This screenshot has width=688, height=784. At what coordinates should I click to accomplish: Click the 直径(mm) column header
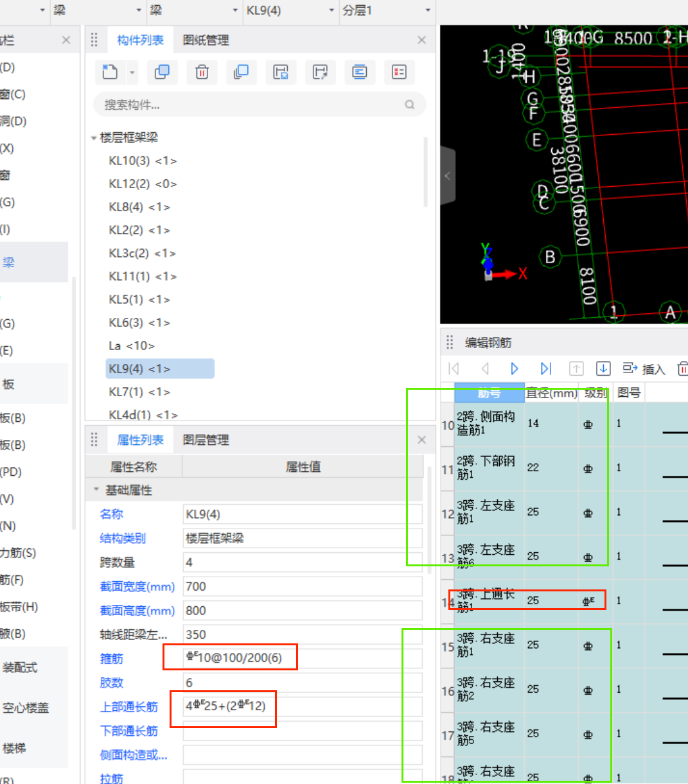click(551, 393)
